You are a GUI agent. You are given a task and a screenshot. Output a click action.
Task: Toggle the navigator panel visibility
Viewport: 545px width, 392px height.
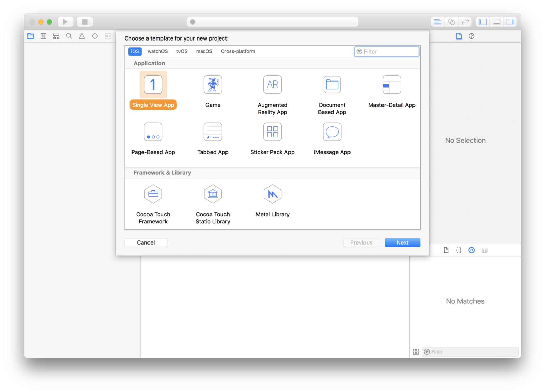(483, 22)
